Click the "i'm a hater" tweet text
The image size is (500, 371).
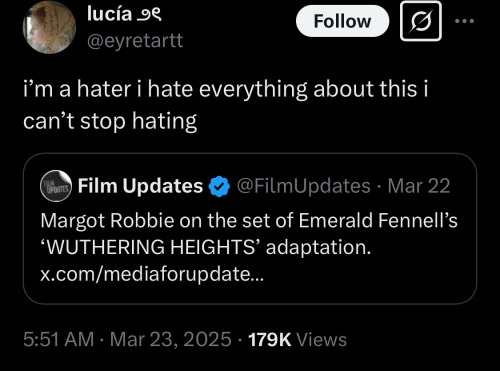click(x=225, y=105)
